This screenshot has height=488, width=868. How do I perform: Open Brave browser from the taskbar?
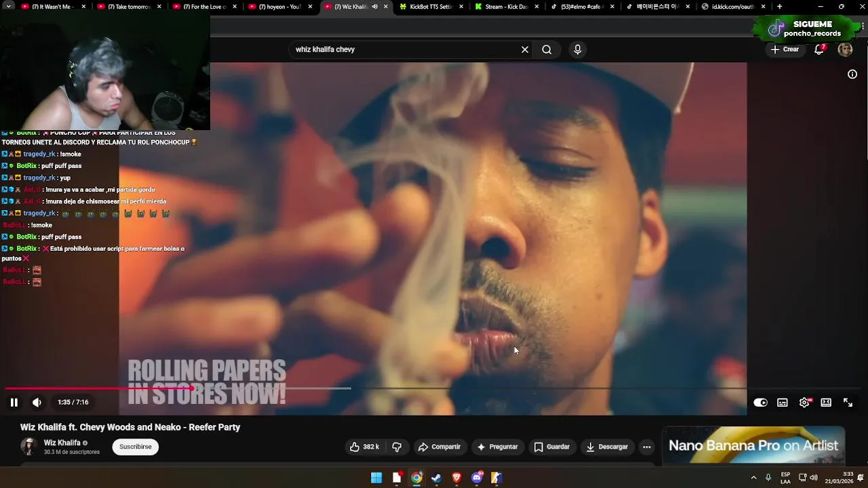[x=456, y=478]
